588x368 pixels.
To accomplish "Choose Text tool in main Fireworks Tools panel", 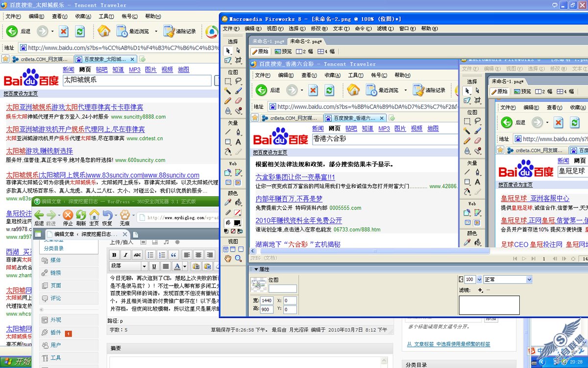I will (x=238, y=142).
